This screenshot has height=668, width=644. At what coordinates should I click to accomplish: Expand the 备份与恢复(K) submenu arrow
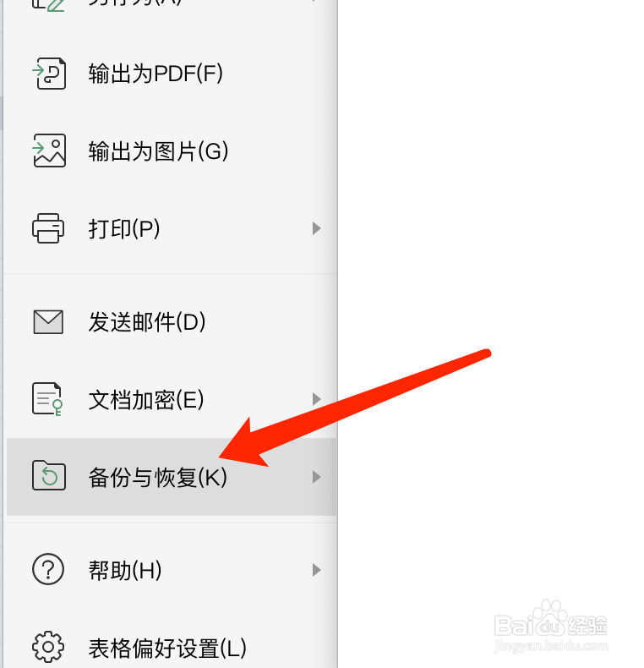pos(316,477)
